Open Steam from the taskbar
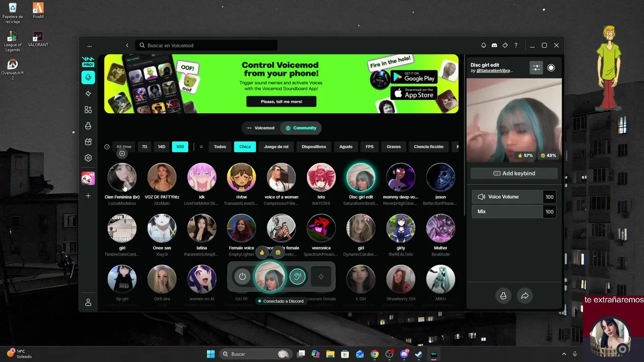Screen dimensions: 644x362 click(x=419, y=354)
